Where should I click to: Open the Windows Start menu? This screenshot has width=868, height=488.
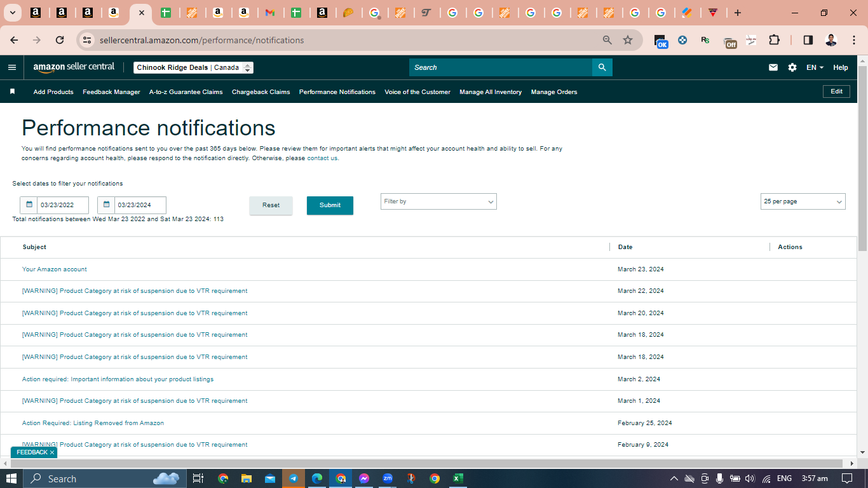11,478
